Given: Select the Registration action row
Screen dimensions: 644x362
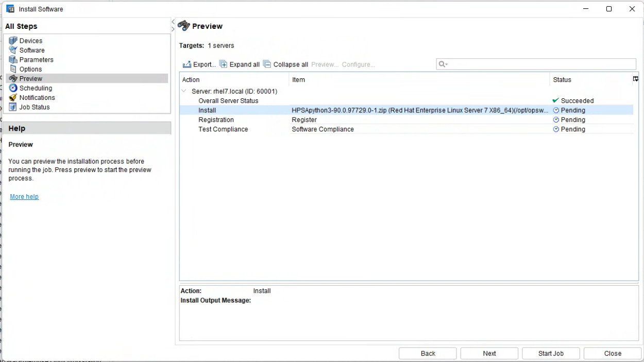Looking at the screenshot, I should (406, 119).
